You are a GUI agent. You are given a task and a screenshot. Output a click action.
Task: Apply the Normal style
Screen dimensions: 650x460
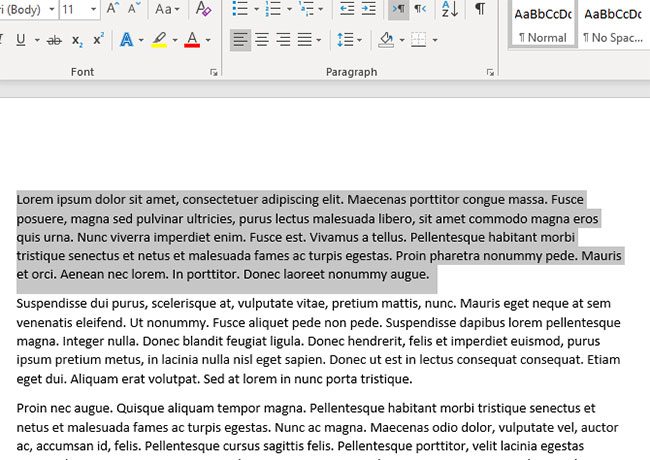coord(543,24)
